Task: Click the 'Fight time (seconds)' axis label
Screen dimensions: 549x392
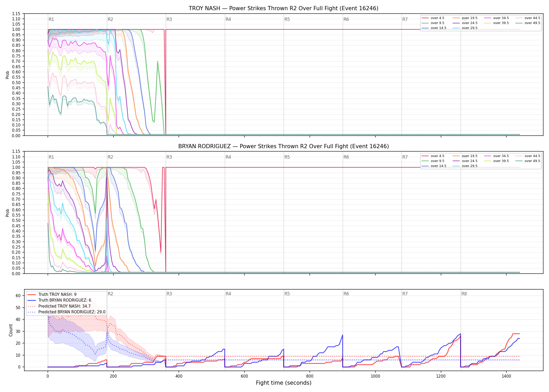Action: 284,383
